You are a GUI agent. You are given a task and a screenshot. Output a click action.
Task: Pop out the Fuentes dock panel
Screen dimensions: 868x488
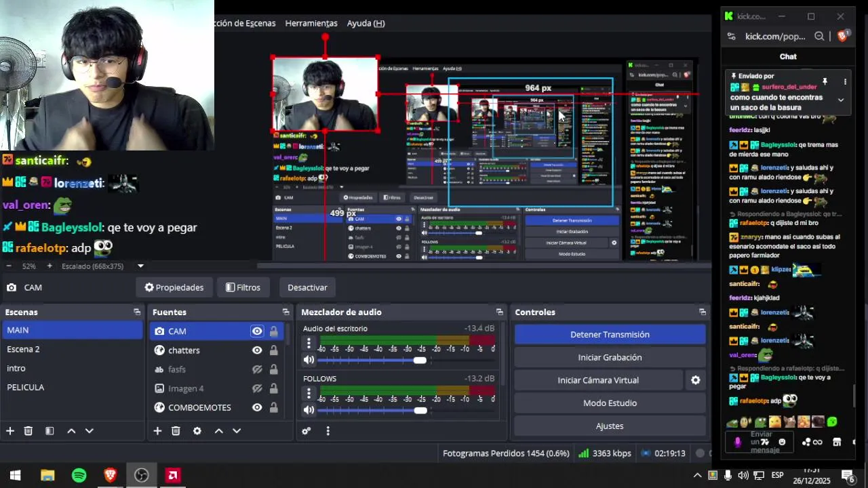click(285, 312)
